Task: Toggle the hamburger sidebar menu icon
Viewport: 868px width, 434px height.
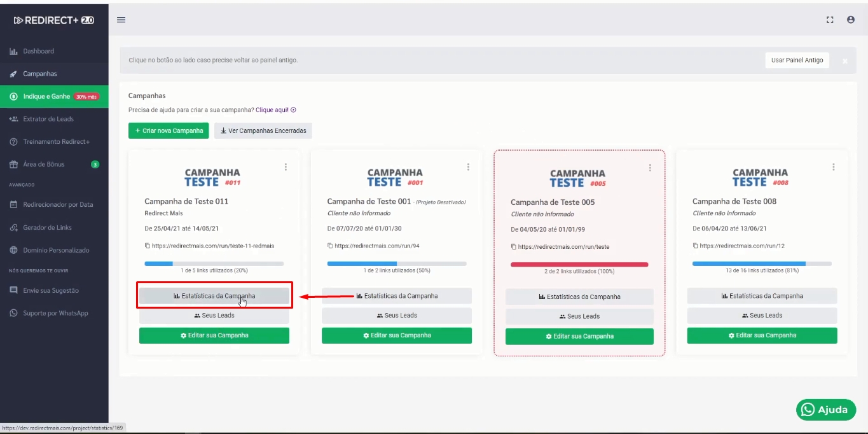Action: (x=121, y=20)
